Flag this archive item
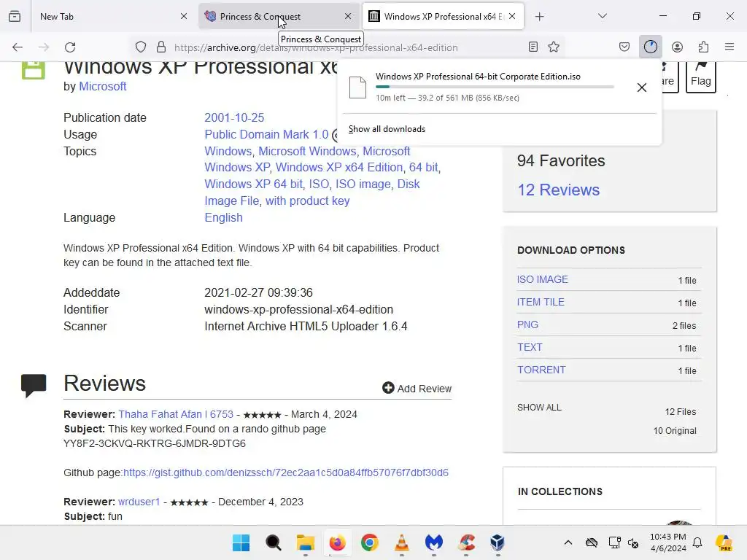The image size is (747, 560). coord(701,76)
